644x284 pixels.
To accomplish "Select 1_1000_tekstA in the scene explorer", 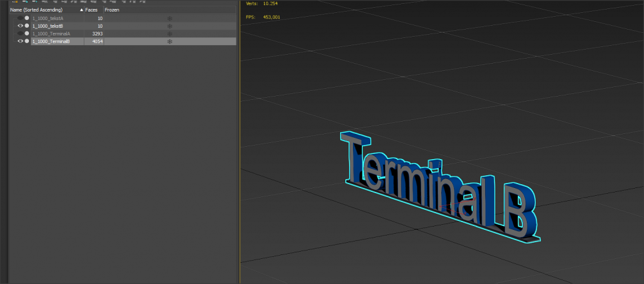I will 48,18.
